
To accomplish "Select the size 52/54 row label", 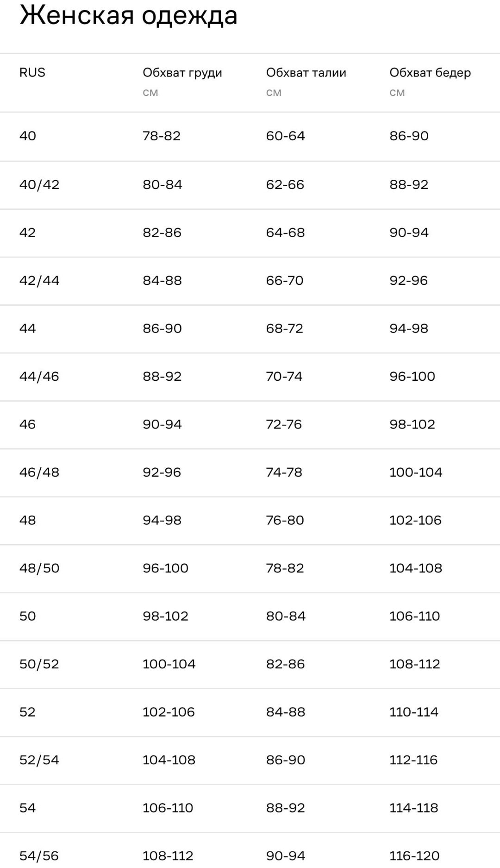I will [39, 760].
